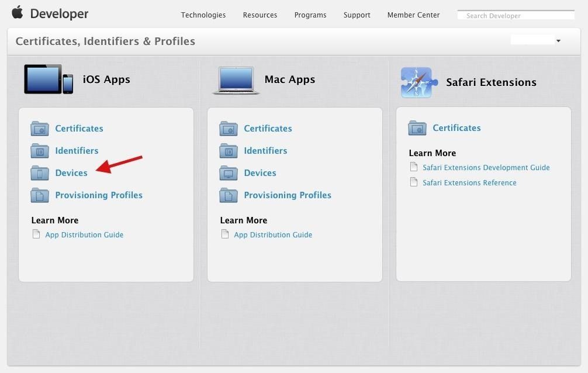The image size is (588, 373).
Task: Open the Technologies menu
Action: 203,15
